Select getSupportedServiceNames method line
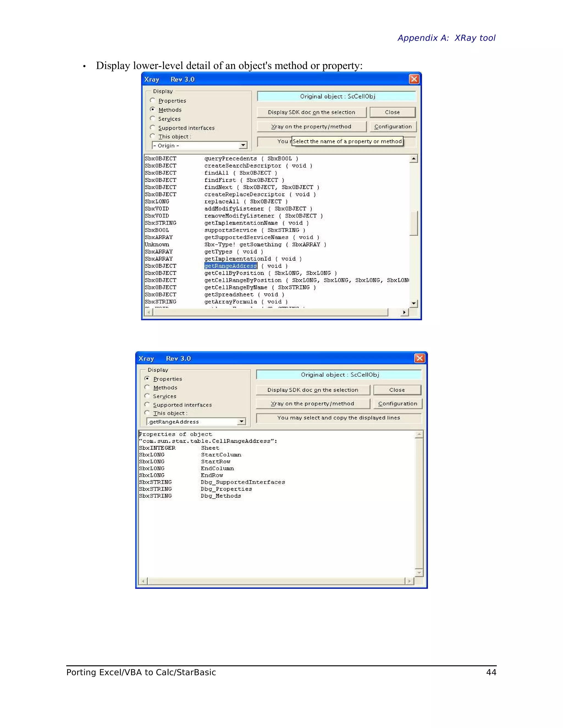The height and width of the screenshot is (728, 563). [232, 237]
